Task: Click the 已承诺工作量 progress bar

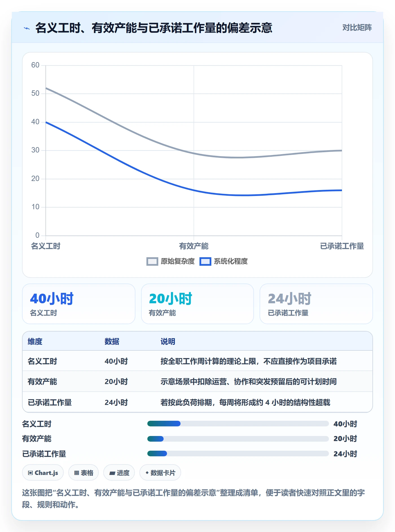Action: pos(238,453)
